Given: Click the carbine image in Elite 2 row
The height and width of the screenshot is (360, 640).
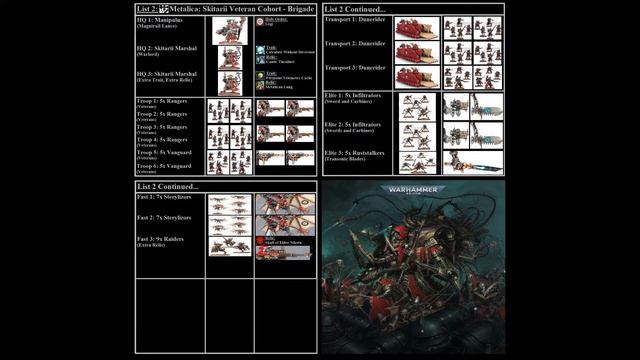Looking at the screenshot, I should tap(456, 136).
